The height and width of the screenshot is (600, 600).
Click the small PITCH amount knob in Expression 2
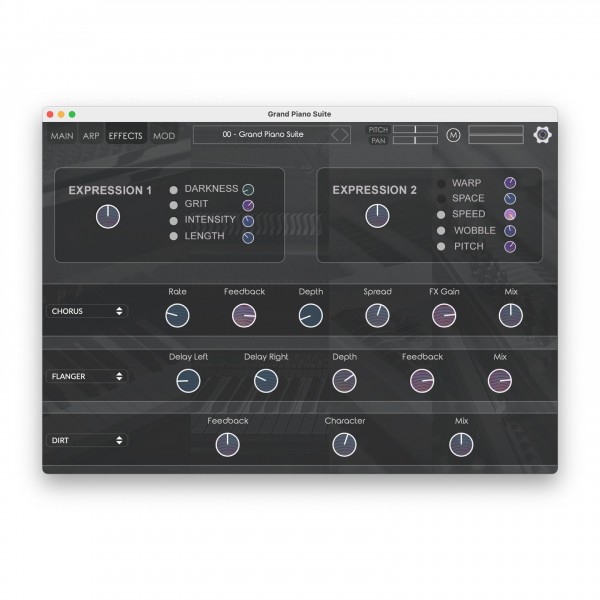510,247
